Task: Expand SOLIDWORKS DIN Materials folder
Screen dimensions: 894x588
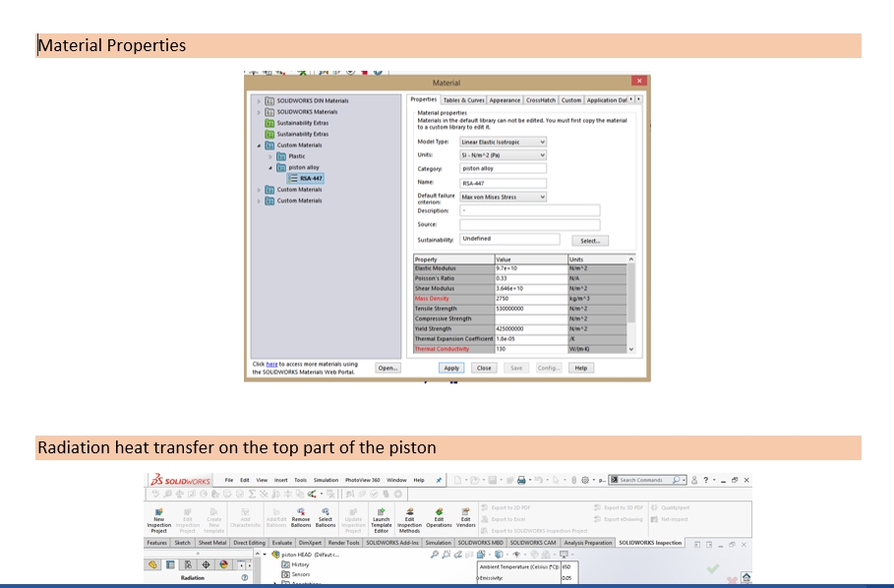Action: point(259,100)
